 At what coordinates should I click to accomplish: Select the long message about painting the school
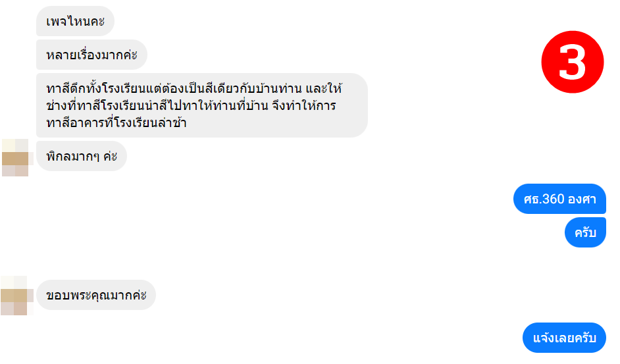[201, 105]
